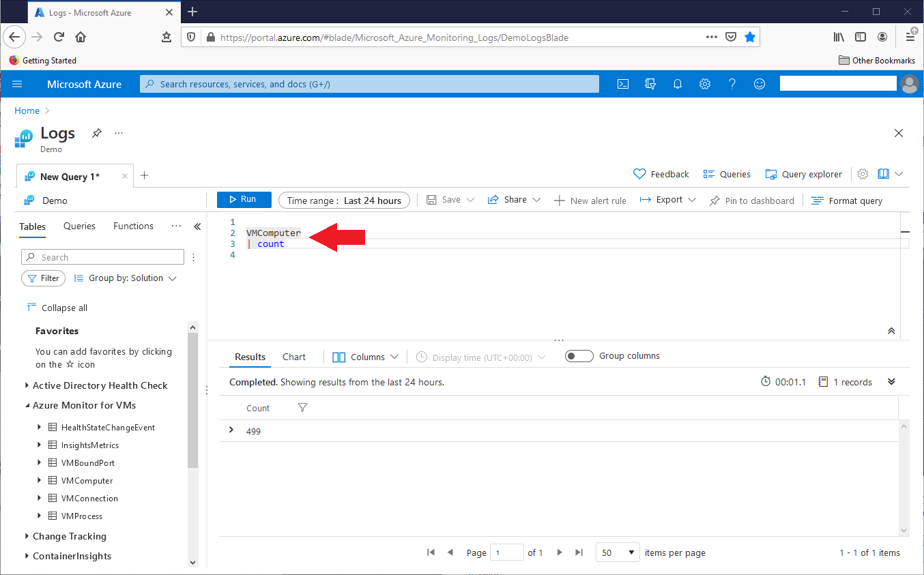Click the feedback smiley icon
The image size is (924, 575).
tap(760, 84)
